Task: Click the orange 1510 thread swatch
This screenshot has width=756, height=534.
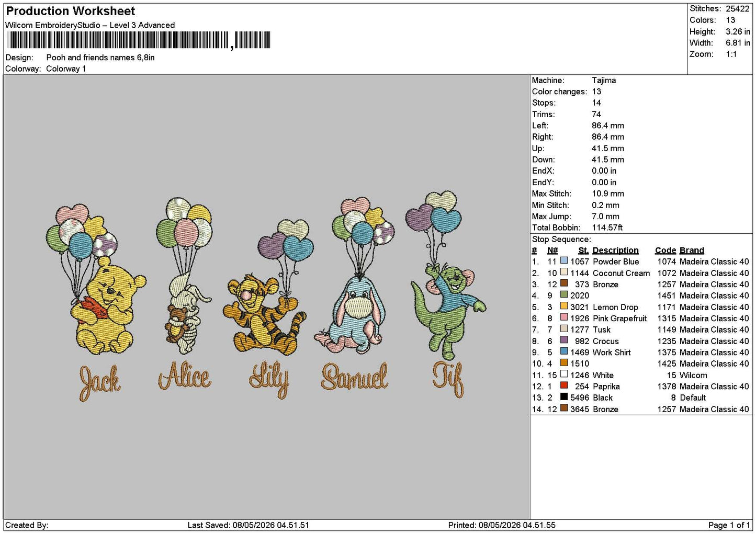Action: [564, 362]
